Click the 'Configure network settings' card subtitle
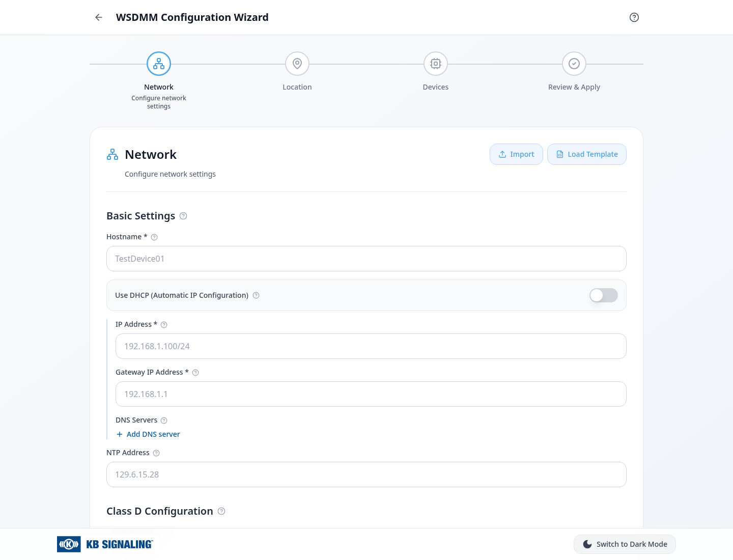 pos(170,174)
